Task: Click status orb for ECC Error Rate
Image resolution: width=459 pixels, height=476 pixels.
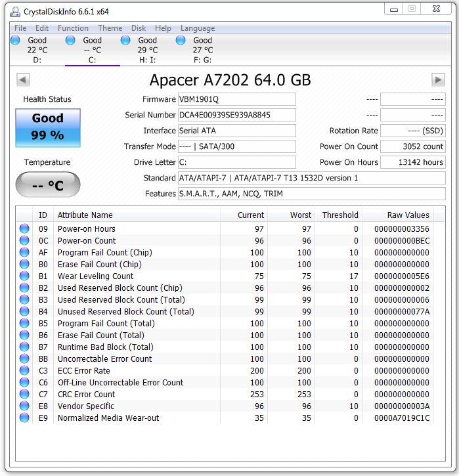Action: tap(24, 371)
